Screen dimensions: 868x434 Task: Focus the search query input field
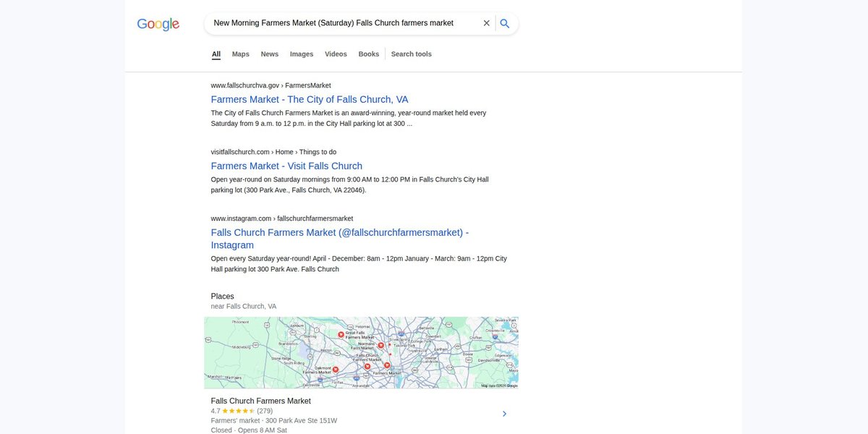tap(344, 23)
